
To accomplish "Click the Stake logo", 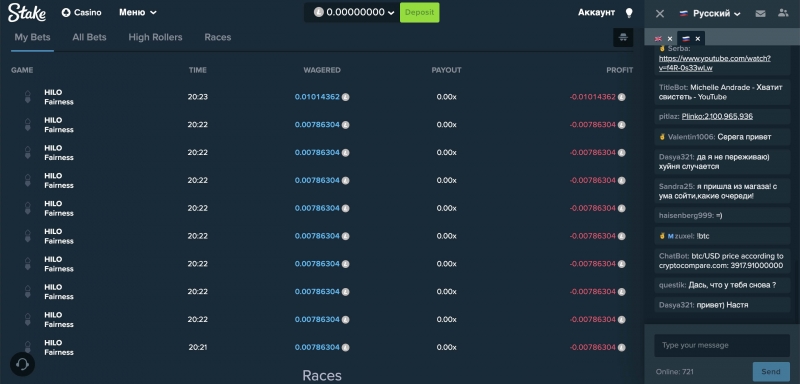I will point(27,12).
